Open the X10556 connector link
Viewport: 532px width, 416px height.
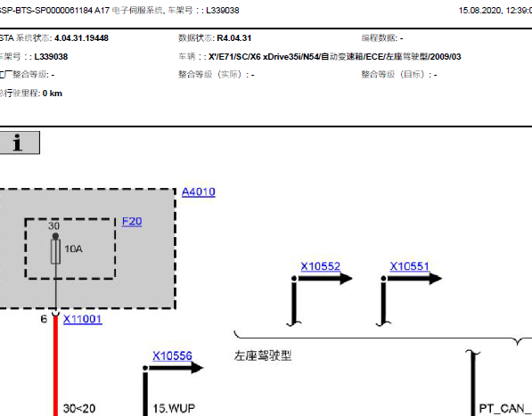(x=172, y=356)
